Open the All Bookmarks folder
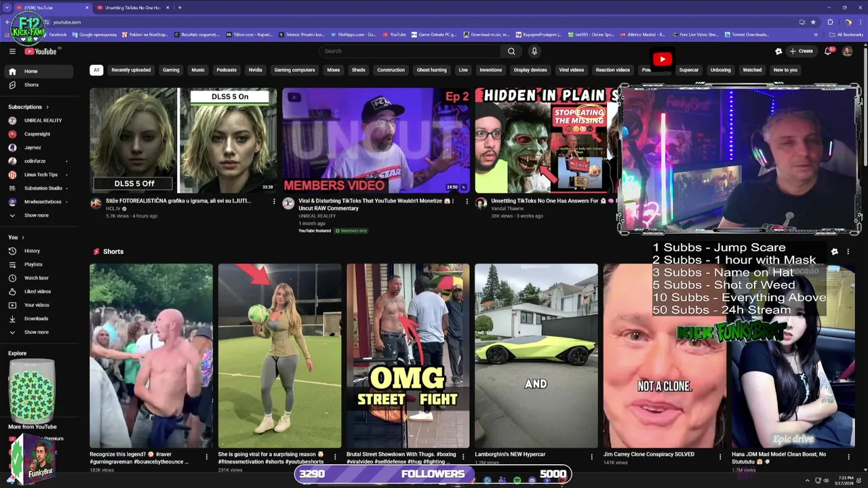 click(846, 35)
